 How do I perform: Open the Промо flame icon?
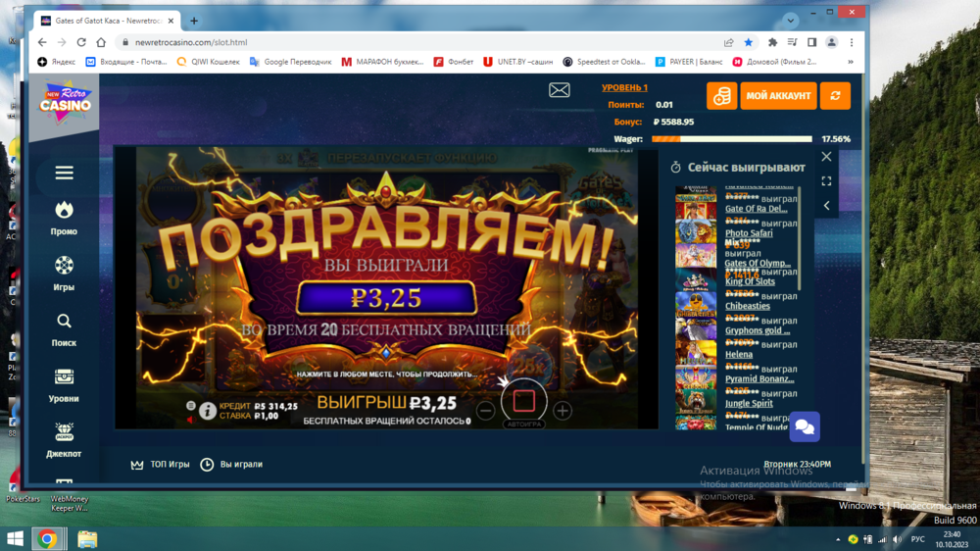(64, 211)
